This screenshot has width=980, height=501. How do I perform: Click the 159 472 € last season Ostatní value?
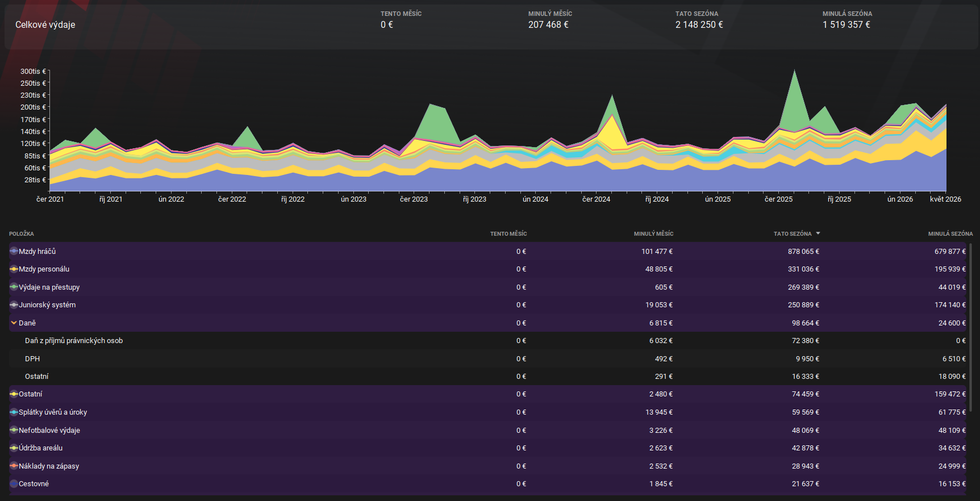tap(950, 394)
